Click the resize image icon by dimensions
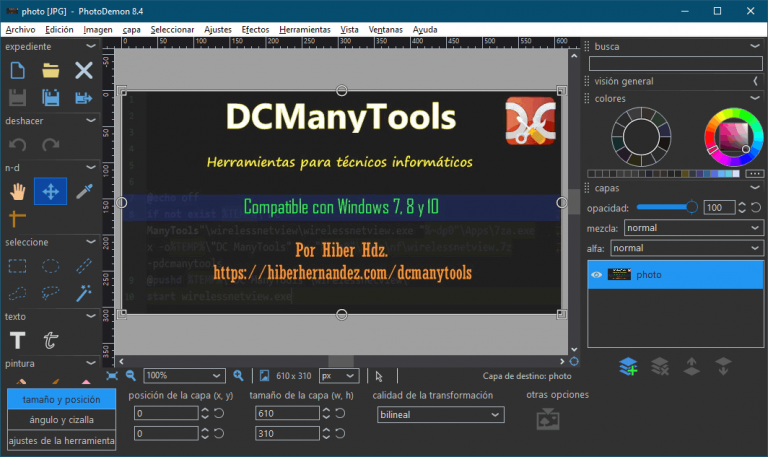 (264, 376)
